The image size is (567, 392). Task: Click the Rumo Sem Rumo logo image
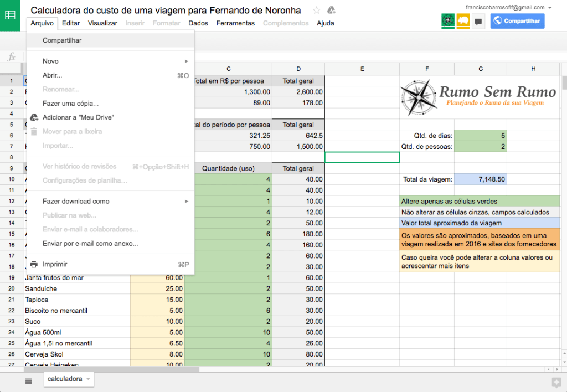[480, 97]
